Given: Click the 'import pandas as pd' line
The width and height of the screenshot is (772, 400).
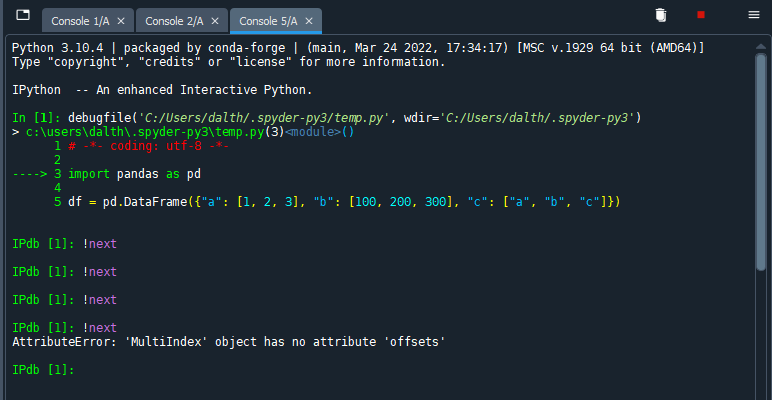Looking at the screenshot, I should click(134, 174).
